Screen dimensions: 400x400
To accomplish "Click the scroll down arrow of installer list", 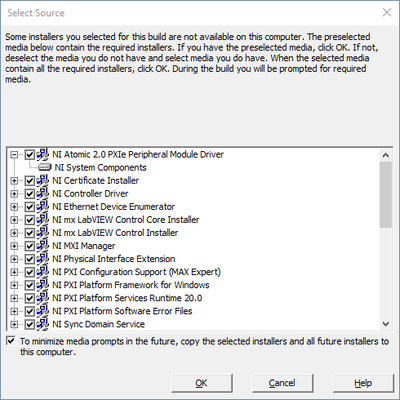I will [386, 324].
